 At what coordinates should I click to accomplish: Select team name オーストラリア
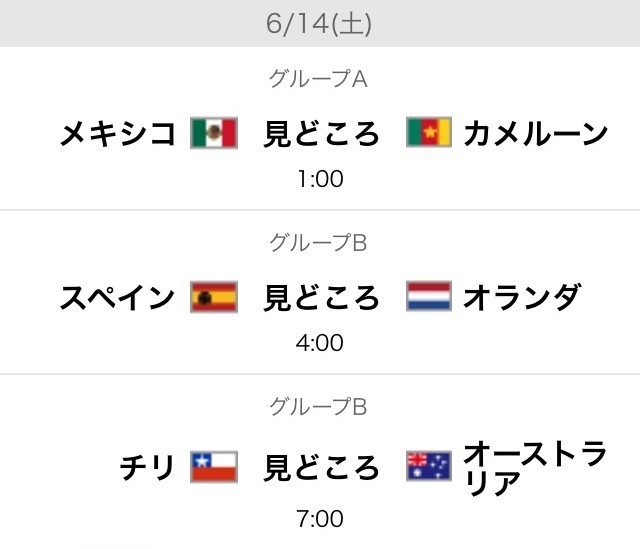pyautogui.click(x=536, y=467)
